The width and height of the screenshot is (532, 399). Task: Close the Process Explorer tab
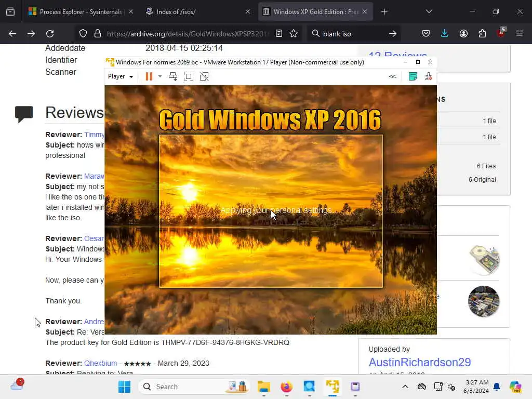coord(131,11)
